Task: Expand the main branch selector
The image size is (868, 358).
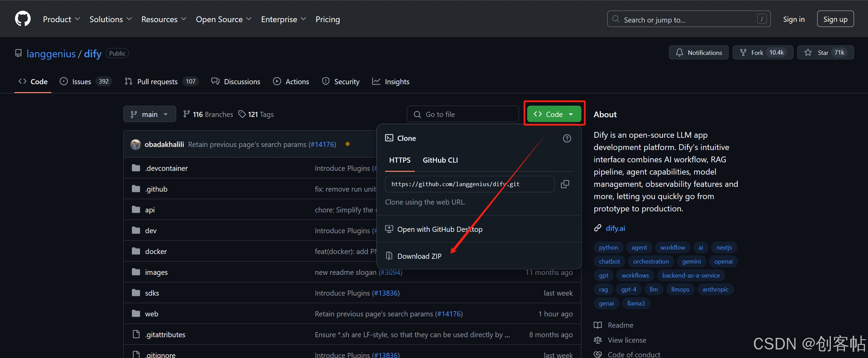Action: [x=149, y=114]
